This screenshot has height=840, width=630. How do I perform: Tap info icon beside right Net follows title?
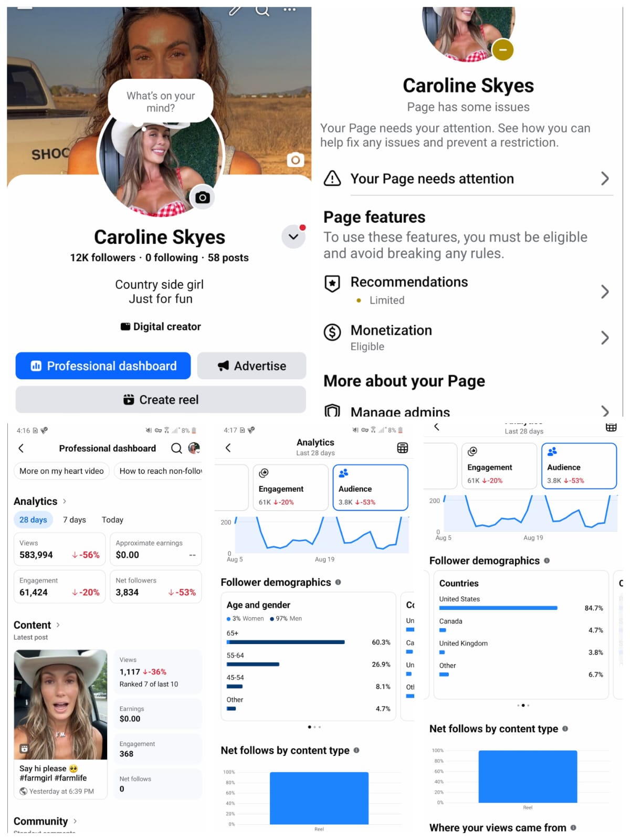click(565, 729)
